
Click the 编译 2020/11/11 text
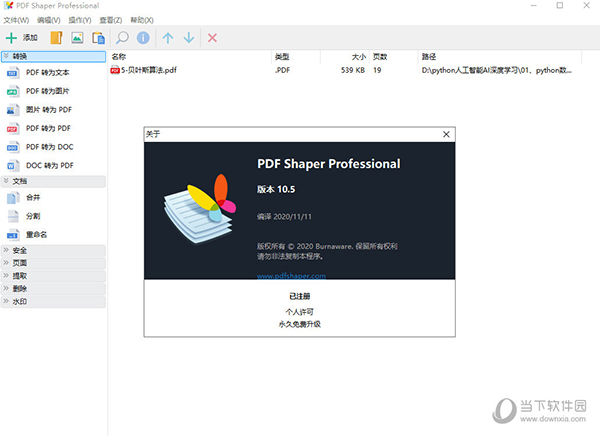click(x=284, y=217)
